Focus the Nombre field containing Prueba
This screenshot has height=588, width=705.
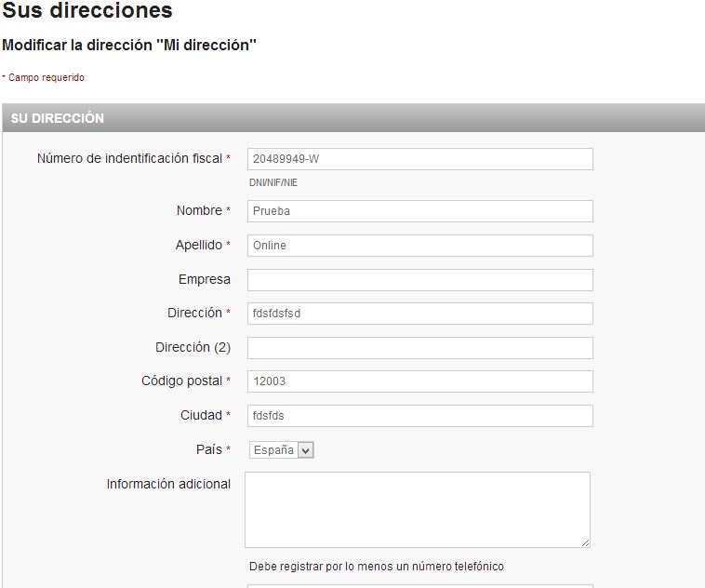(x=419, y=211)
